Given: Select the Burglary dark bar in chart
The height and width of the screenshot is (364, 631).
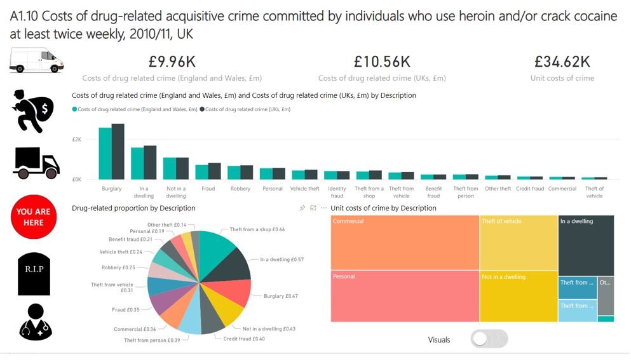Looking at the screenshot, I should (x=118, y=152).
